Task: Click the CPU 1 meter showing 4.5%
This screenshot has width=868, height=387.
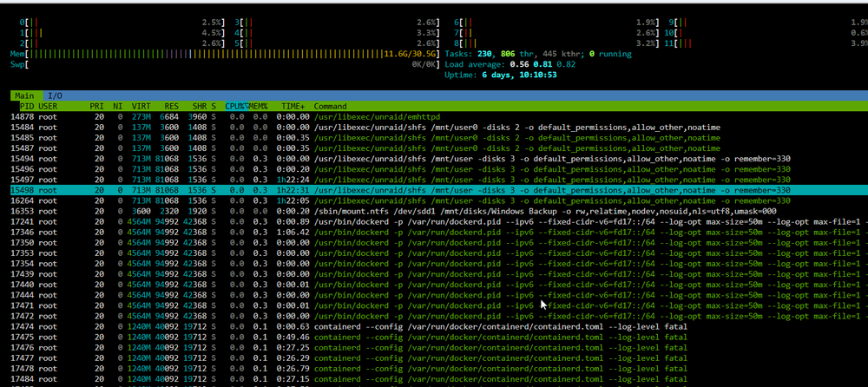Action: 122,33
